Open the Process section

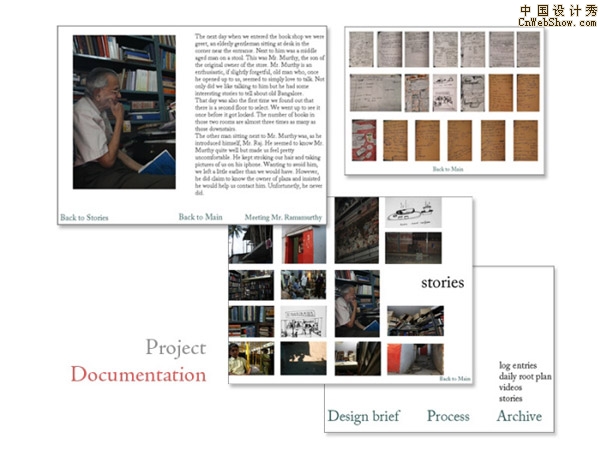[x=448, y=416]
